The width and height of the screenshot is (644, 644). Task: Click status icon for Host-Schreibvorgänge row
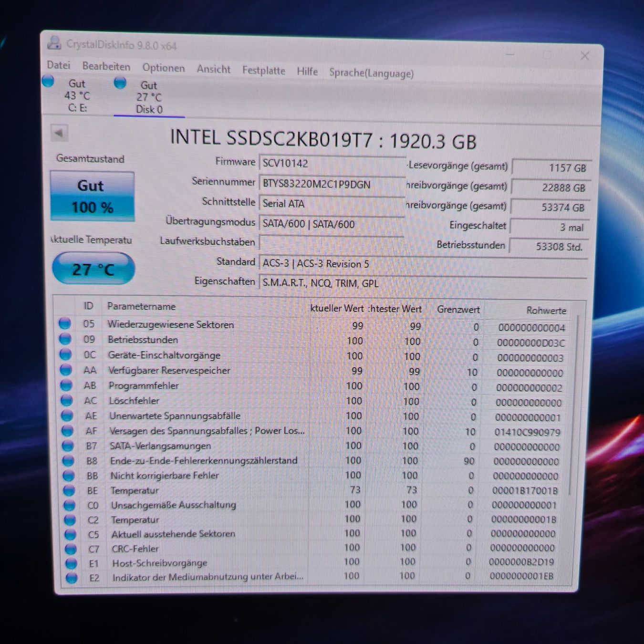tap(71, 563)
